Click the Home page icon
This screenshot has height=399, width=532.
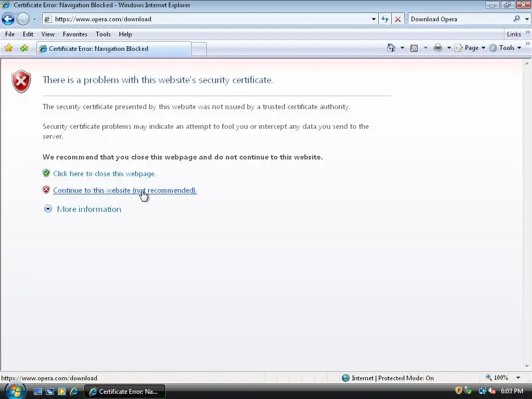[391, 48]
